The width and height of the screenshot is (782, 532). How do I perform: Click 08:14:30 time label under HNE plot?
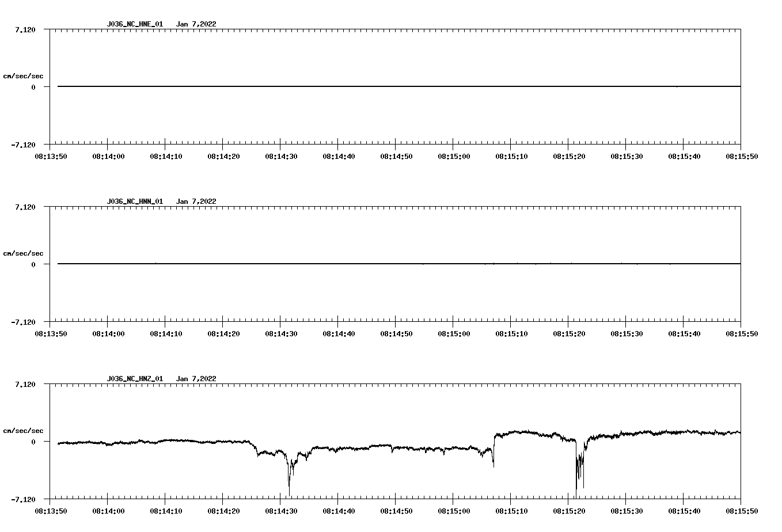coord(281,156)
